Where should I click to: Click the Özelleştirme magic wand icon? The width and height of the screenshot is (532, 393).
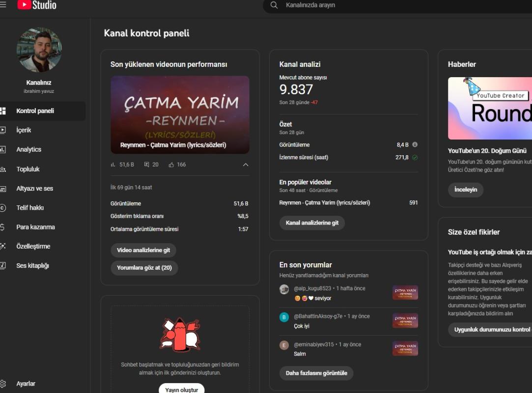click(x=3, y=247)
